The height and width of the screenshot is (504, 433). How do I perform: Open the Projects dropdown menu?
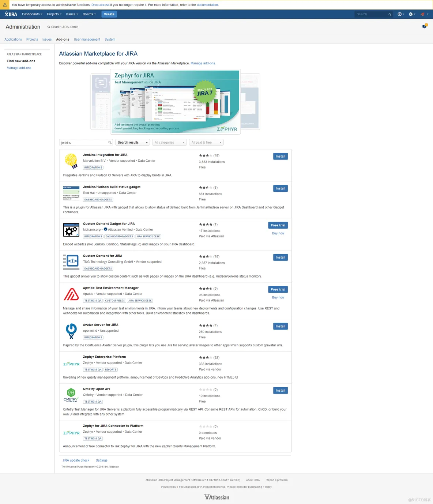(54, 14)
